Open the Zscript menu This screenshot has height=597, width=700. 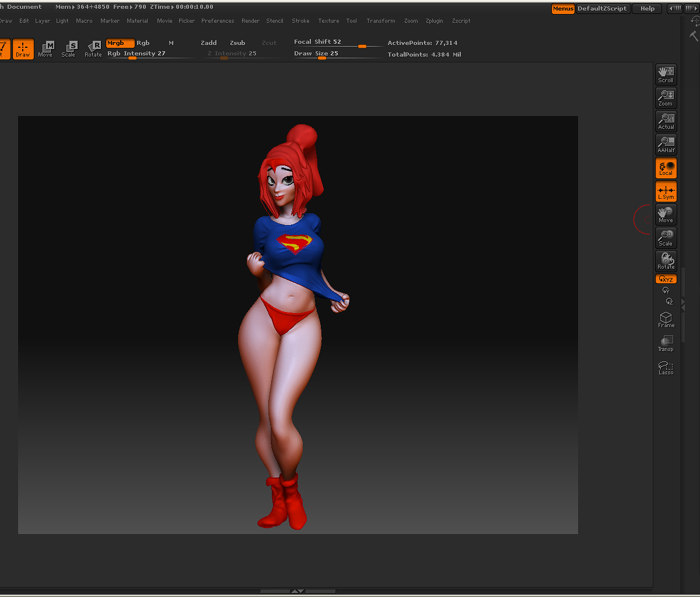461,21
